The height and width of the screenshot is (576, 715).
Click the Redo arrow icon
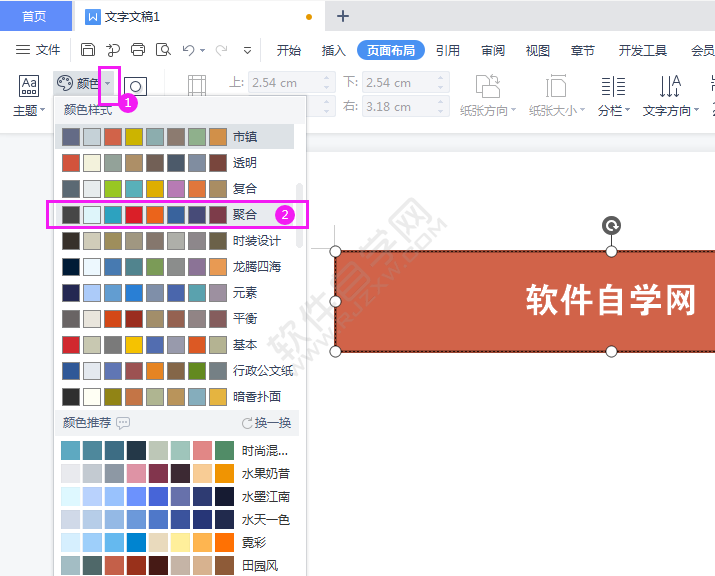click(x=222, y=50)
